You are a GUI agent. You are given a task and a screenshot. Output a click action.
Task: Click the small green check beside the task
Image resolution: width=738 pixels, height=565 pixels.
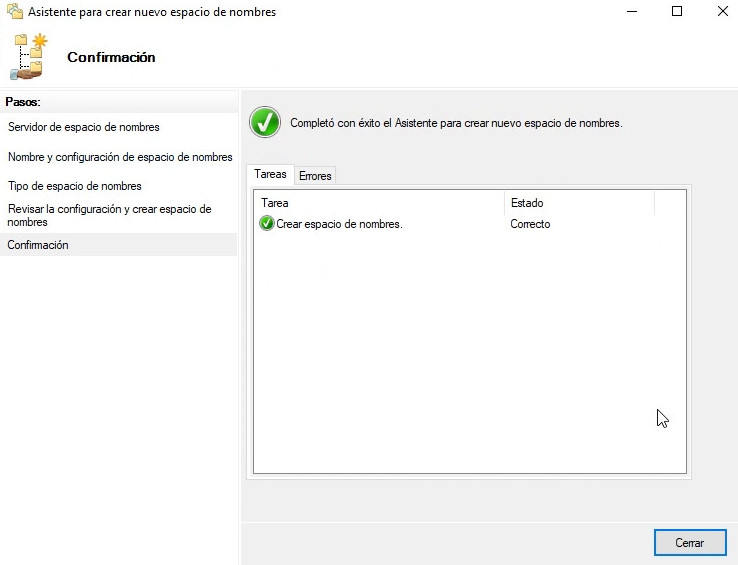coord(266,224)
